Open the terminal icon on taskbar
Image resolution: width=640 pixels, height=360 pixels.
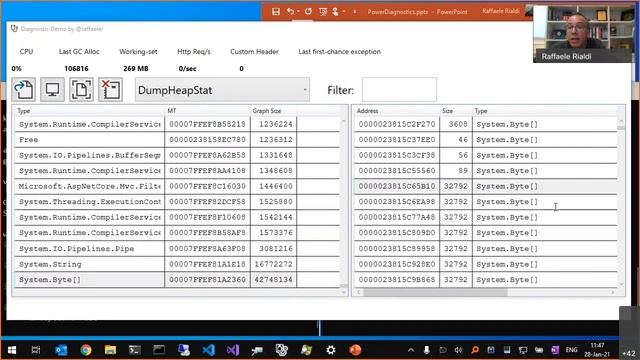click(x=135, y=350)
